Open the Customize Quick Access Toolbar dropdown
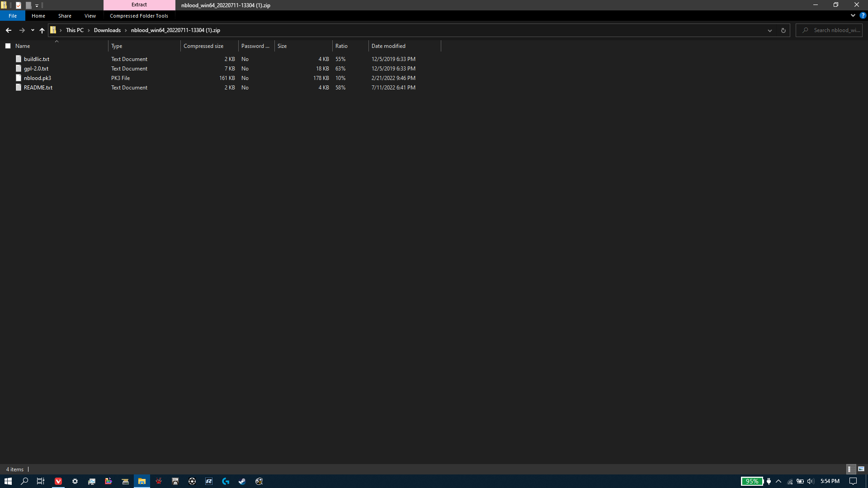Viewport: 868px width, 488px height. pyautogui.click(x=37, y=5)
